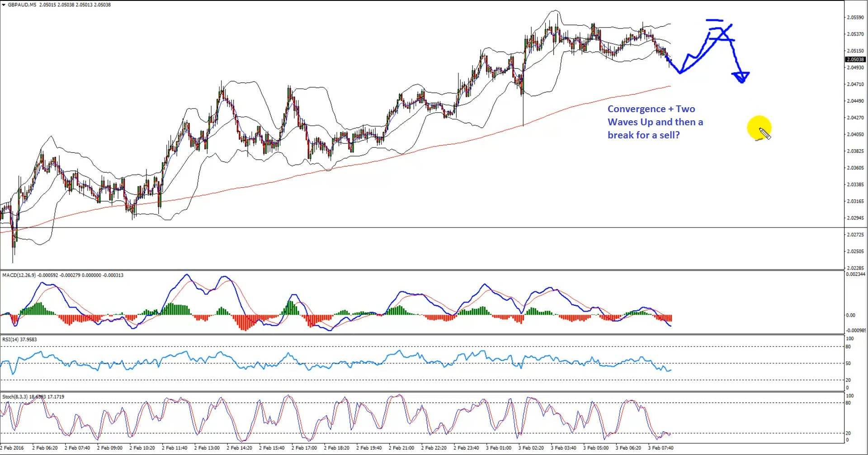Click the 3 Feb 07:40 time axis label

click(x=660, y=448)
